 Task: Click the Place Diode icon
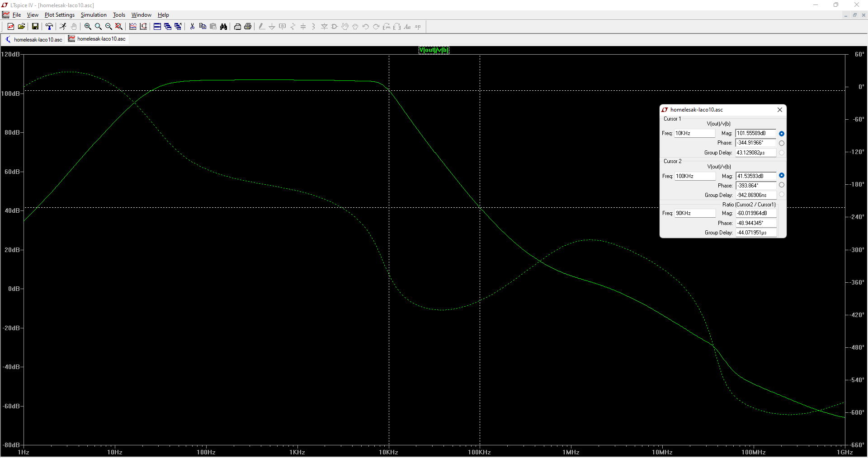click(x=324, y=27)
